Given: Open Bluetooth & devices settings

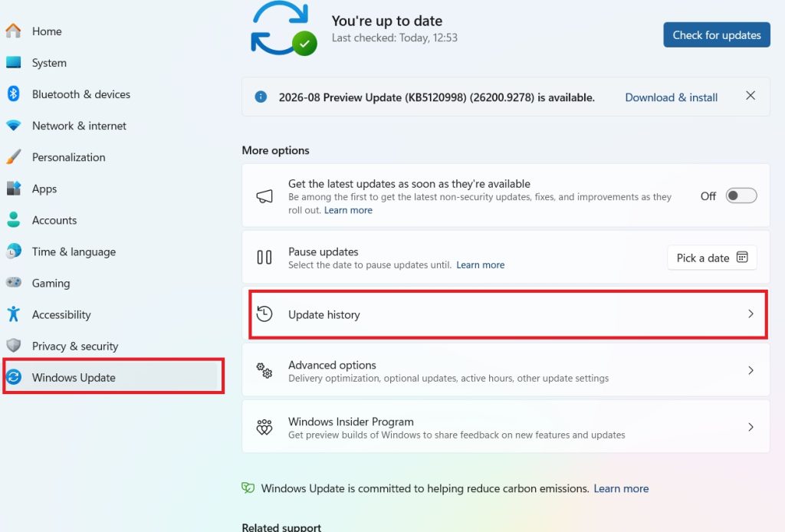Looking at the screenshot, I should click(x=81, y=94).
